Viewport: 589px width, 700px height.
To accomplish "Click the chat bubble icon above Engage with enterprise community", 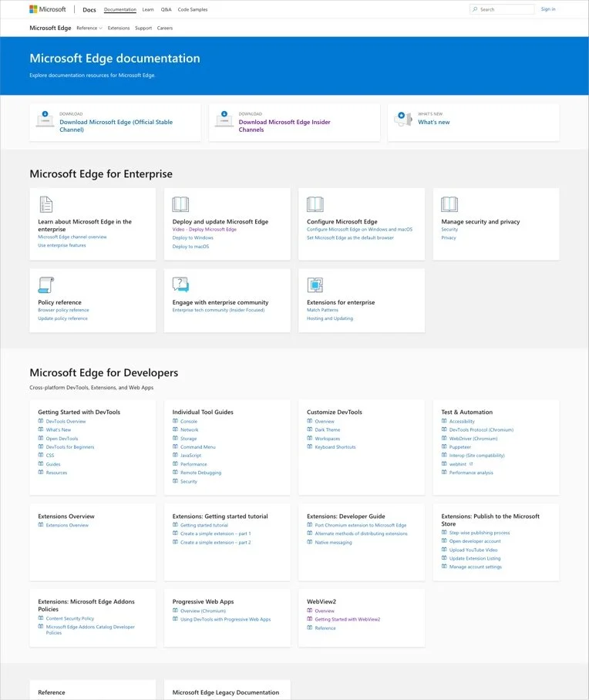I will (180, 284).
